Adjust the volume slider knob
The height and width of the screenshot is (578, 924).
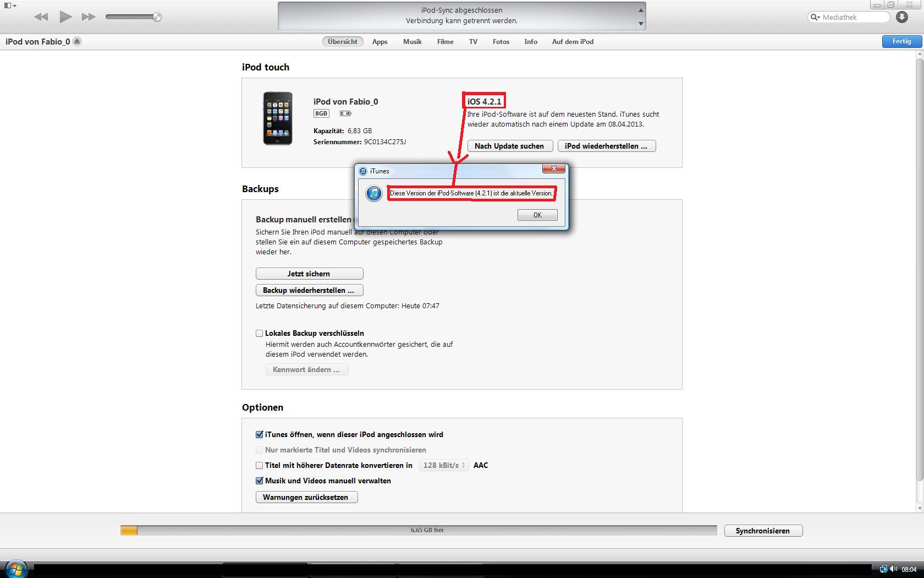point(157,17)
